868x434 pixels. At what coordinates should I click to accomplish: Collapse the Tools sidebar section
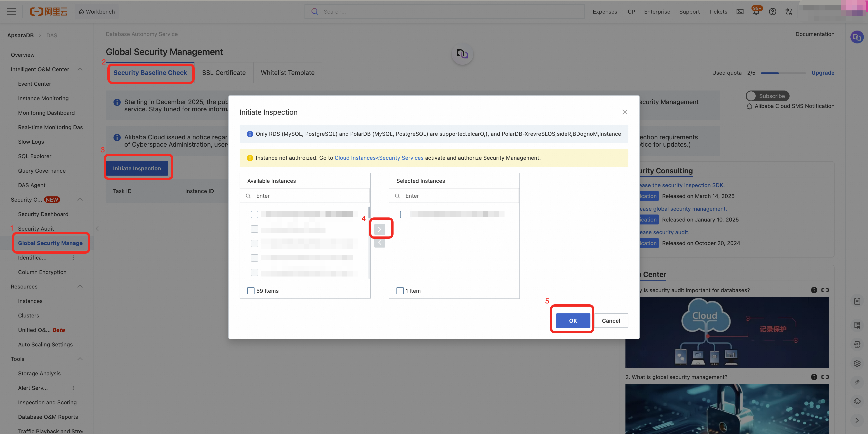(80, 359)
